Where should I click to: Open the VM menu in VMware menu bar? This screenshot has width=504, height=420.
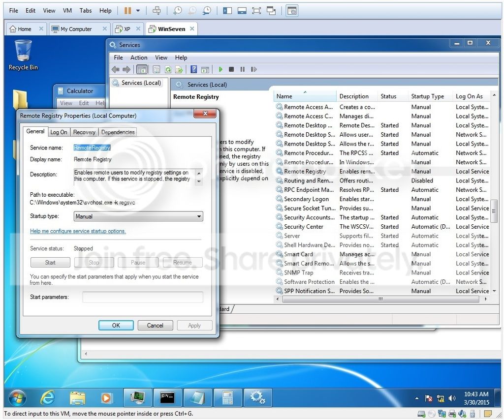click(67, 11)
